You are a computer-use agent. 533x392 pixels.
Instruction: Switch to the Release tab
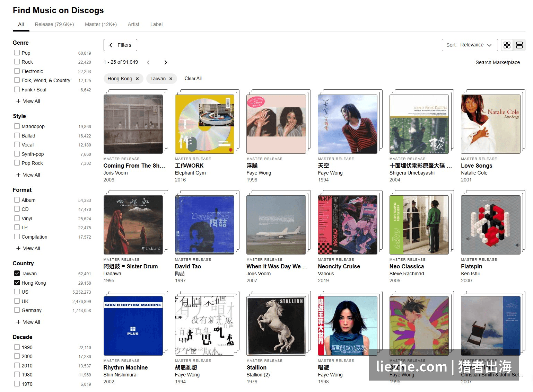click(x=54, y=24)
